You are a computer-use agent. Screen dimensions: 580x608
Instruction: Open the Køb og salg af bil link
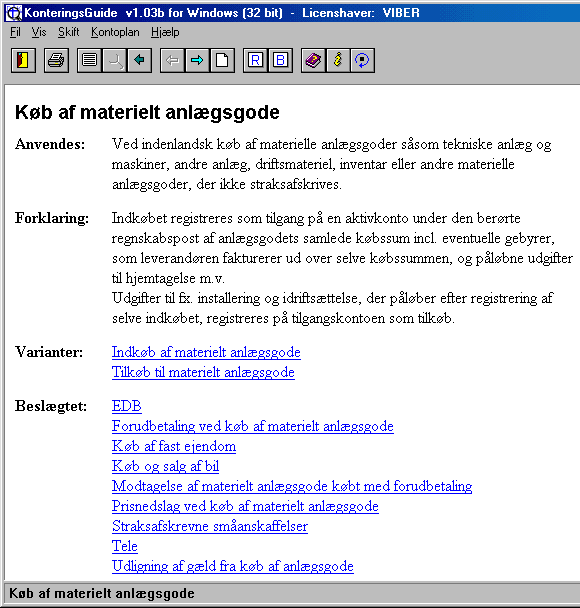point(166,466)
